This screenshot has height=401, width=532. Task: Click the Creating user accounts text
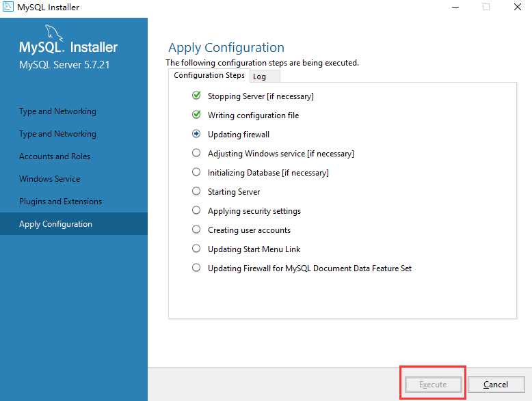tap(249, 230)
